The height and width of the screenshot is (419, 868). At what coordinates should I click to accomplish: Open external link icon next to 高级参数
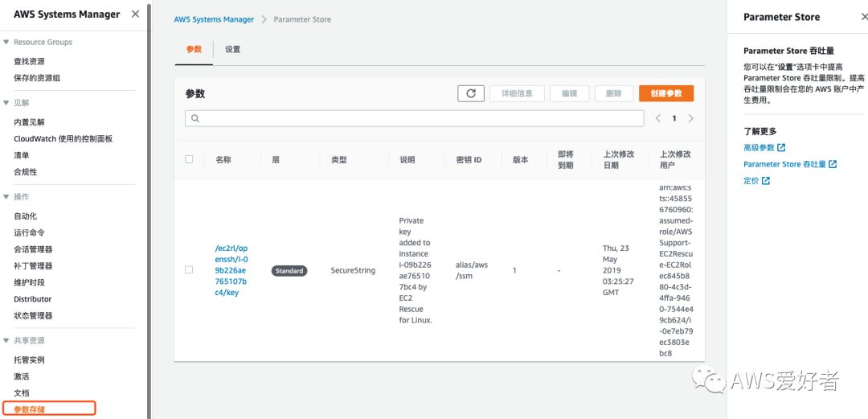[x=781, y=147]
